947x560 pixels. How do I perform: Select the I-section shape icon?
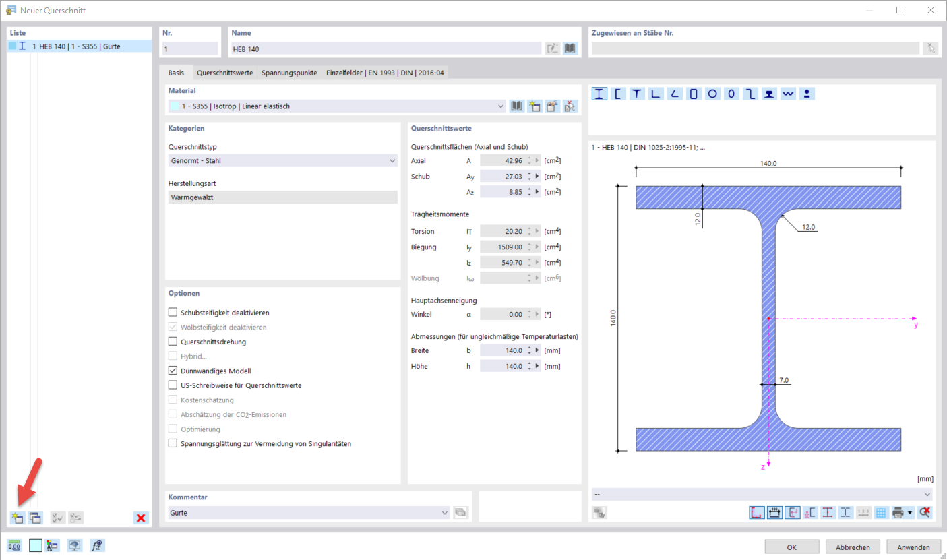tap(599, 94)
